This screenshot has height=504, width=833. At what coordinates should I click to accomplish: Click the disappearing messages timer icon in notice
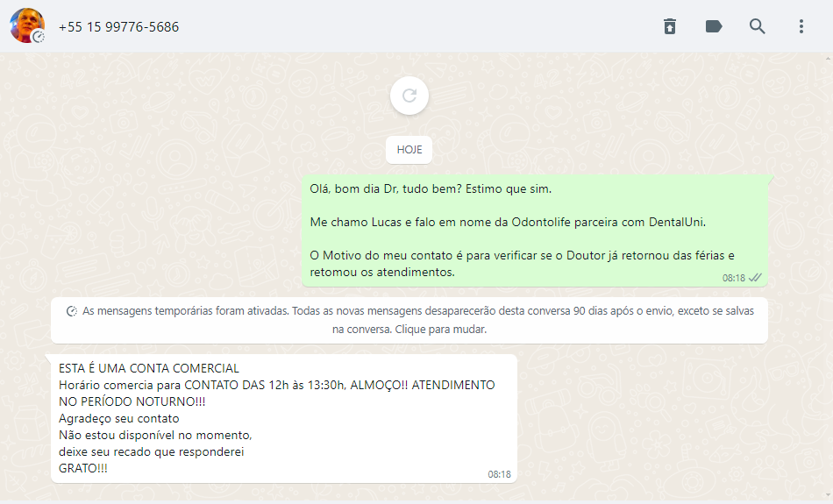point(72,311)
